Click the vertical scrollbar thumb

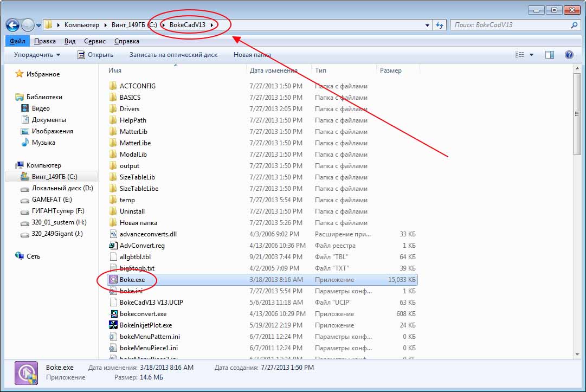577,114
